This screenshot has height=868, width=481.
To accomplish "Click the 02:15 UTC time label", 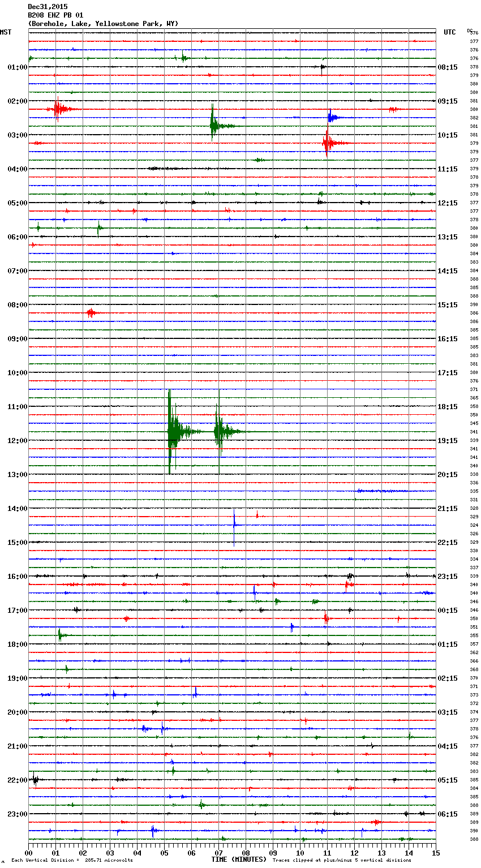I will (x=448, y=678).
